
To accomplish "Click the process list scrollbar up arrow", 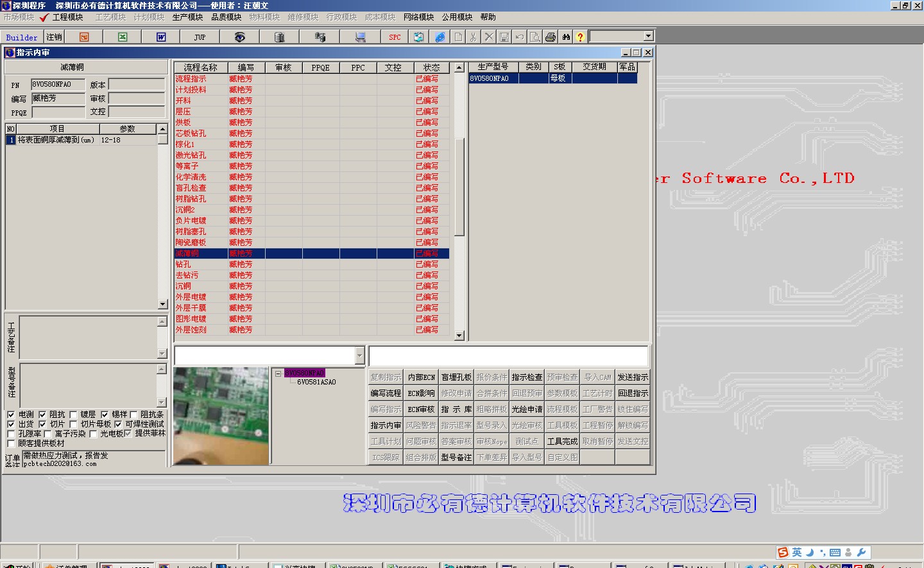I will (x=459, y=67).
